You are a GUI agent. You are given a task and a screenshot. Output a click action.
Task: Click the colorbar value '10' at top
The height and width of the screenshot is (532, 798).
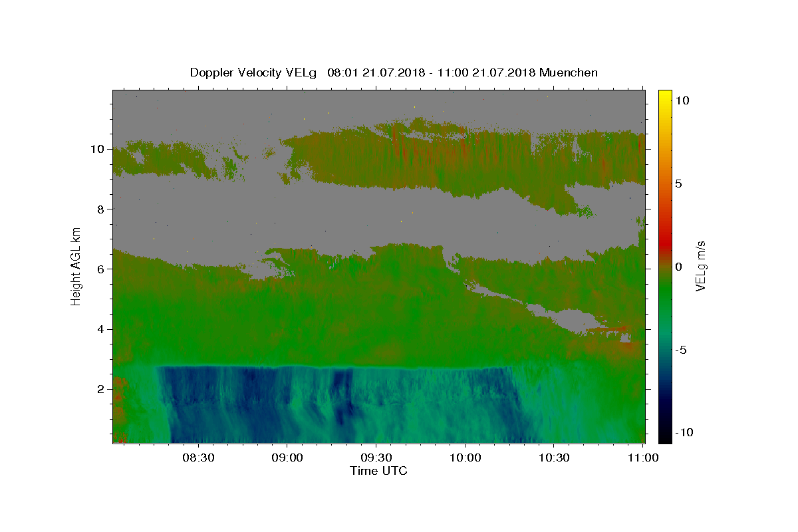(x=682, y=100)
